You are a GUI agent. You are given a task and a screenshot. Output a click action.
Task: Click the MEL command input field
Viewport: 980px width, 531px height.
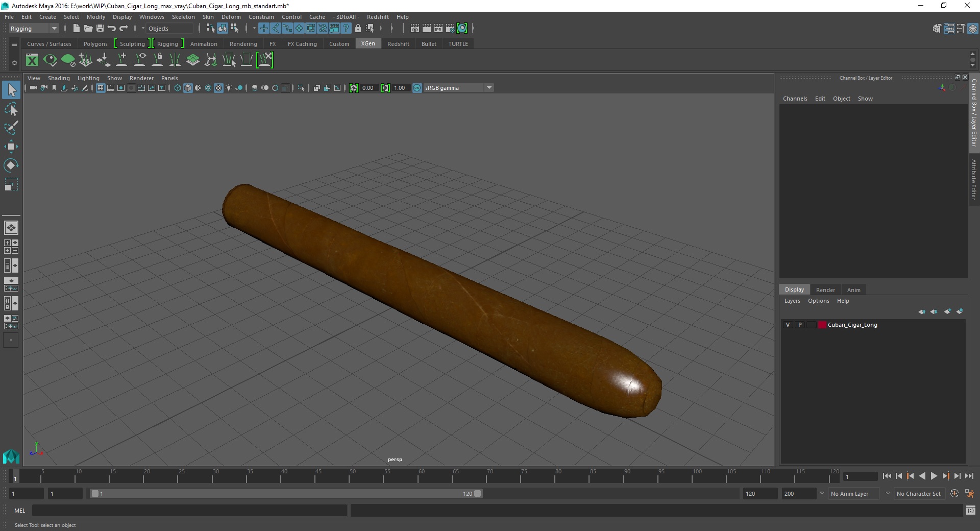(190, 510)
